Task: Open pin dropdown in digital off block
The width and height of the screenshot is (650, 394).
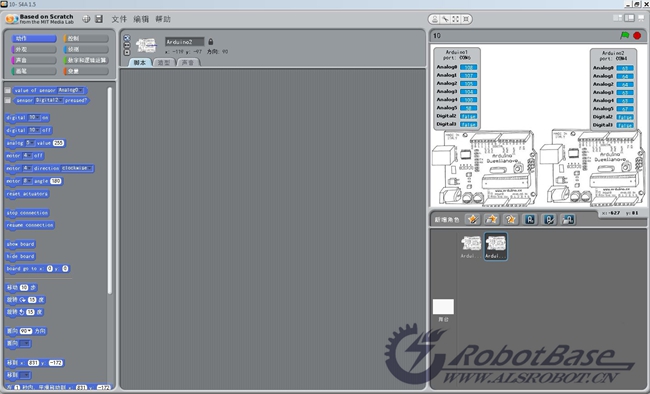Action: pos(34,130)
